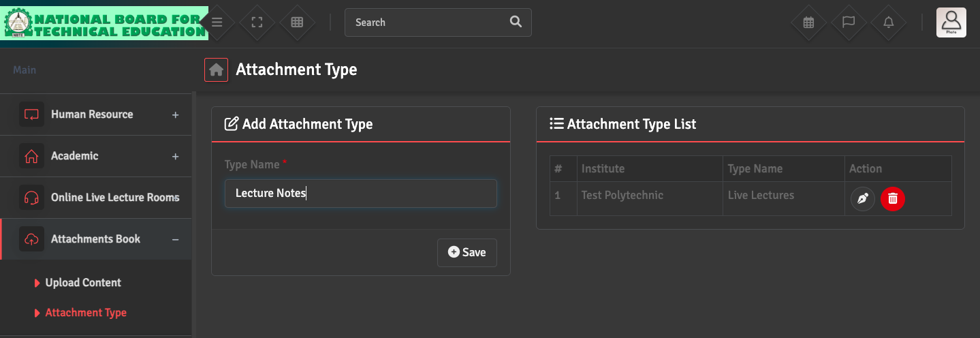The height and width of the screenshot is (338, 980).
Task: Open the calendar icon in top bar
Action: pyautogui.click(x=808, y=22)
